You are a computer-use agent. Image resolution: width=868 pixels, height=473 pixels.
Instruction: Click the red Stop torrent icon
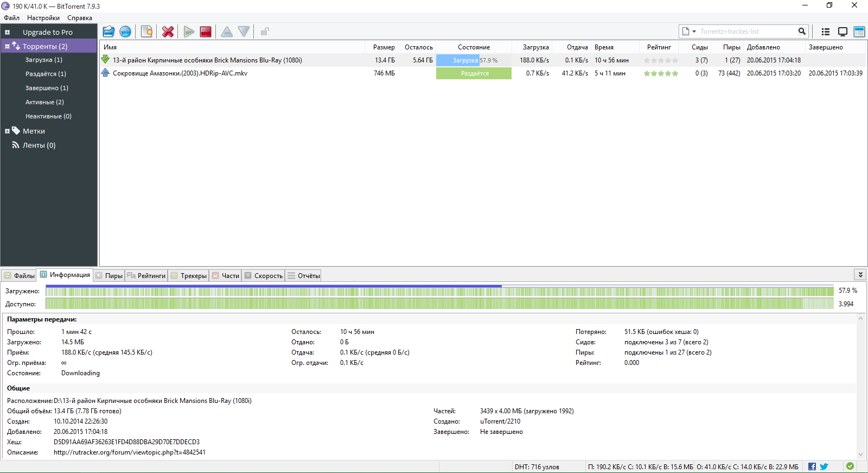pos(206,31)
